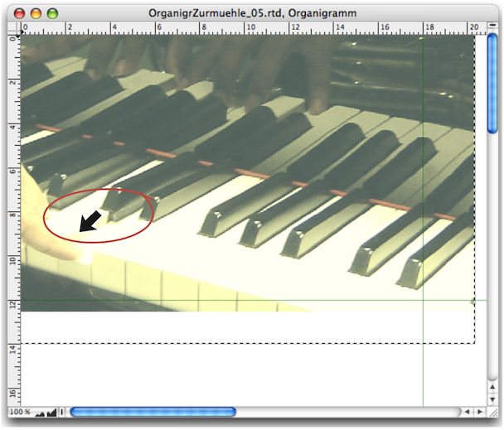Viewport: 504px width, 430px height.
Task: Click the horizontal green guide line
Action: (x=249, y=300)
